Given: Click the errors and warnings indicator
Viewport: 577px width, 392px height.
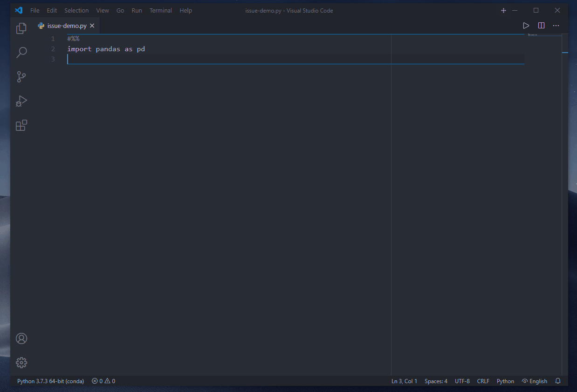Looking at the screenshot, I should (x=103, y=381).
